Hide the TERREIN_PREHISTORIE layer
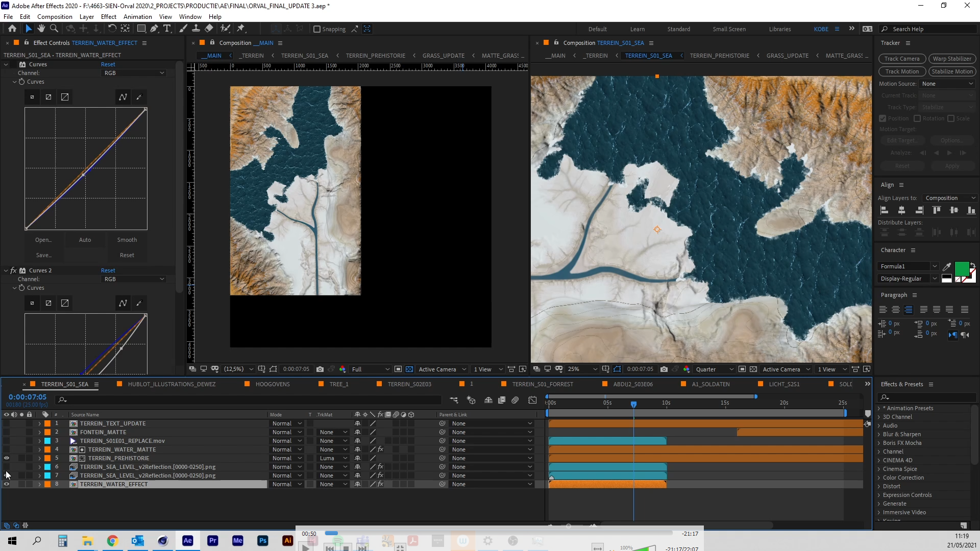980x551 pixels. [x=6, y=458]
